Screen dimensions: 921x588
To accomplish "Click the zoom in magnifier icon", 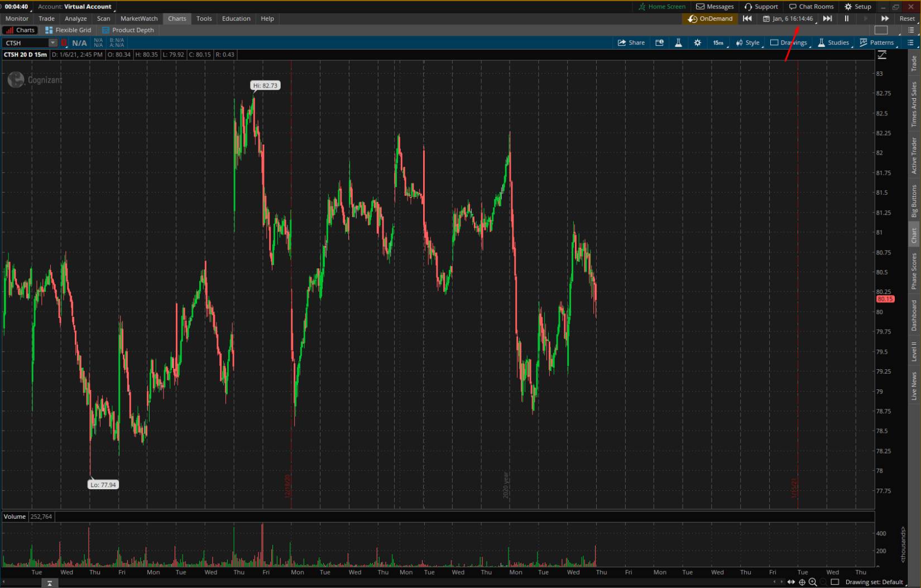I will (x=813, y=582).
